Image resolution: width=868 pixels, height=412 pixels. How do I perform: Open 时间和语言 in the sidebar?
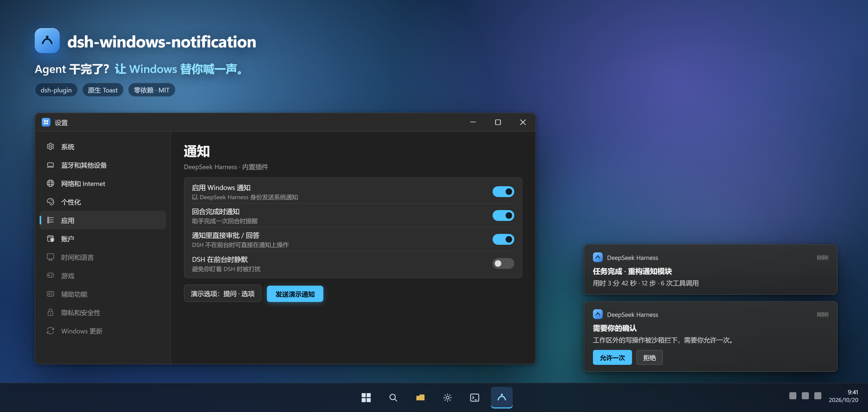103,257
